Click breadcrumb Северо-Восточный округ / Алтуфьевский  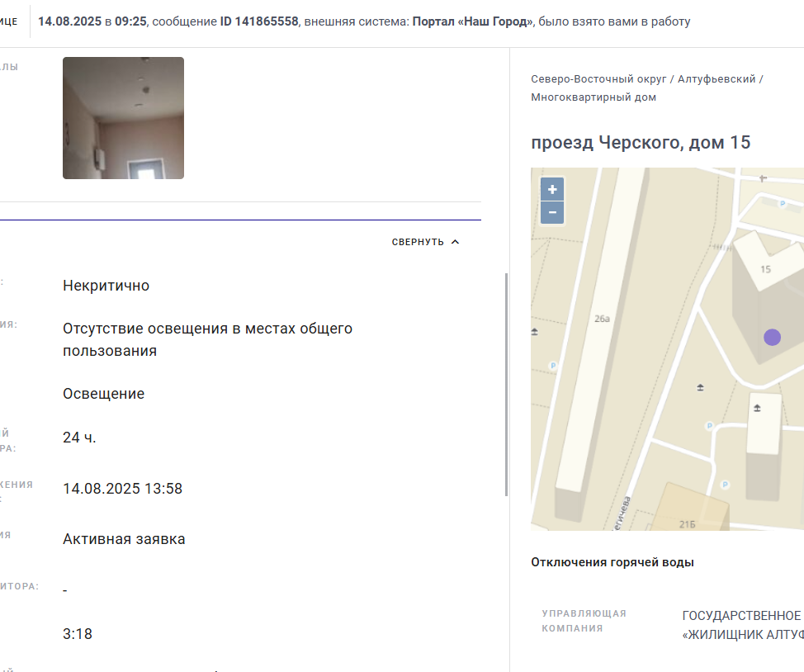pyautogui.click(x=643, y=79)
